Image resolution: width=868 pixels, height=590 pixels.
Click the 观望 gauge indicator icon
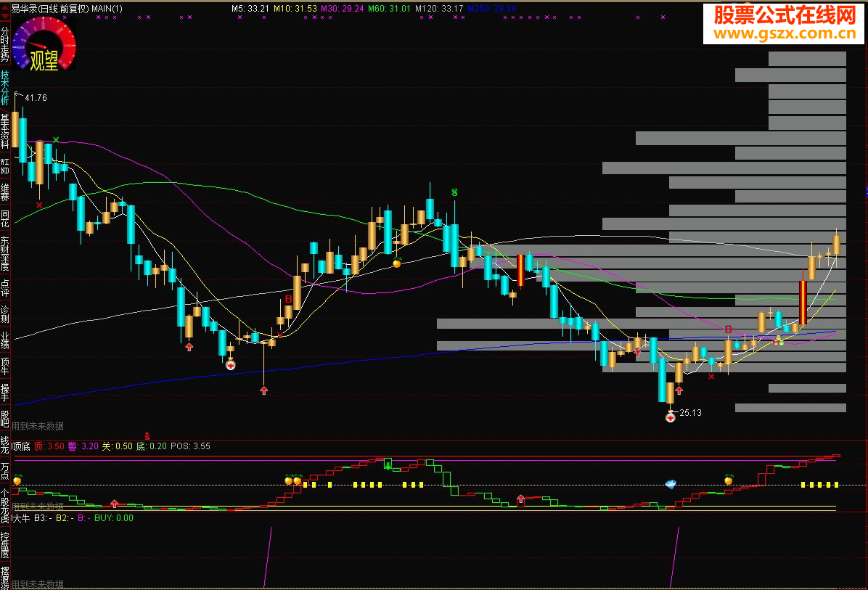click(44, 44)
